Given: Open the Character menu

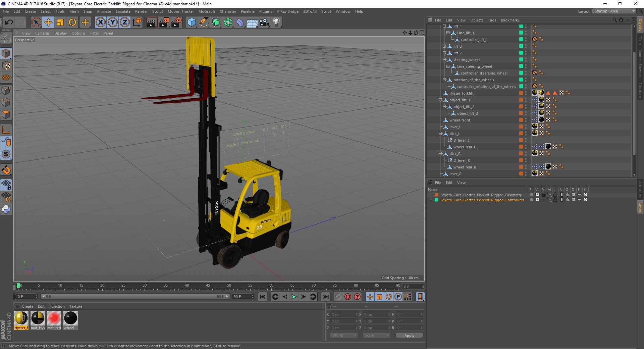Looking at the screenshot, I should click(228, 11).
